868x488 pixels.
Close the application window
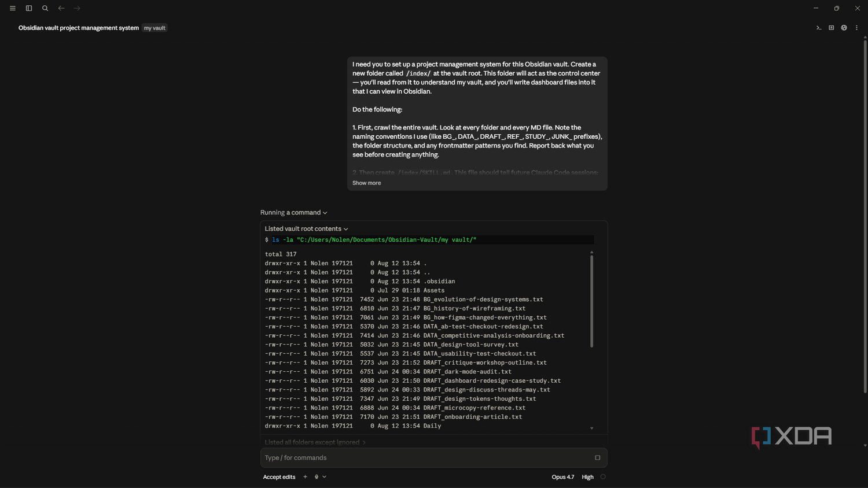tap(858, 8)
